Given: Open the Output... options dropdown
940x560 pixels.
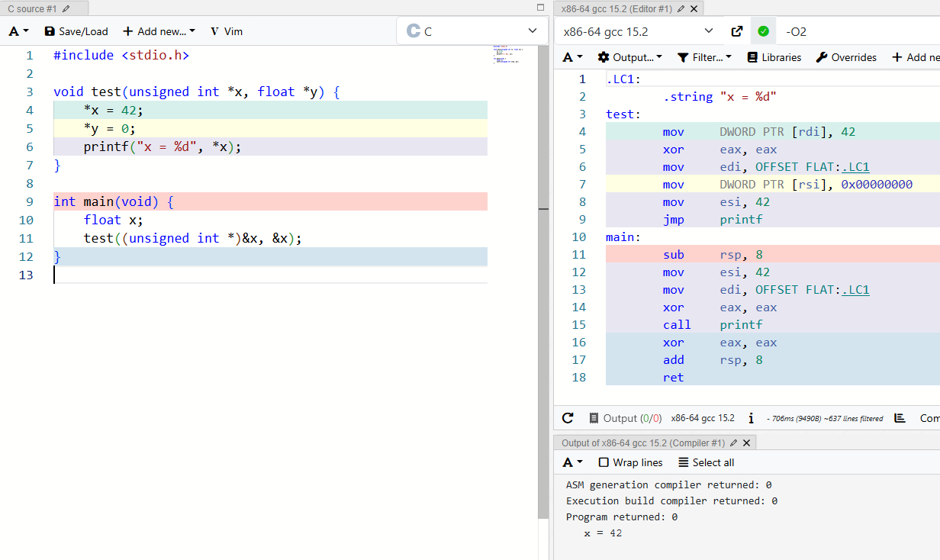Looking at the screenshot, I should pos(629,57).
